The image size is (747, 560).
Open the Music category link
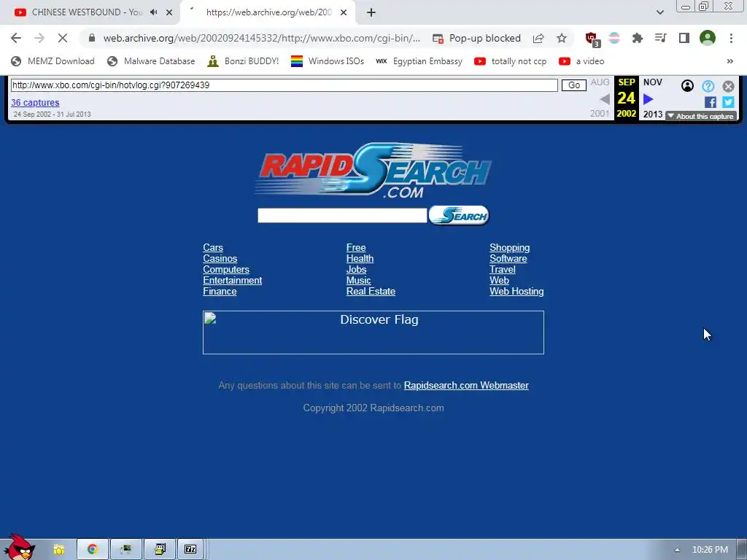(x=358, y=281)
